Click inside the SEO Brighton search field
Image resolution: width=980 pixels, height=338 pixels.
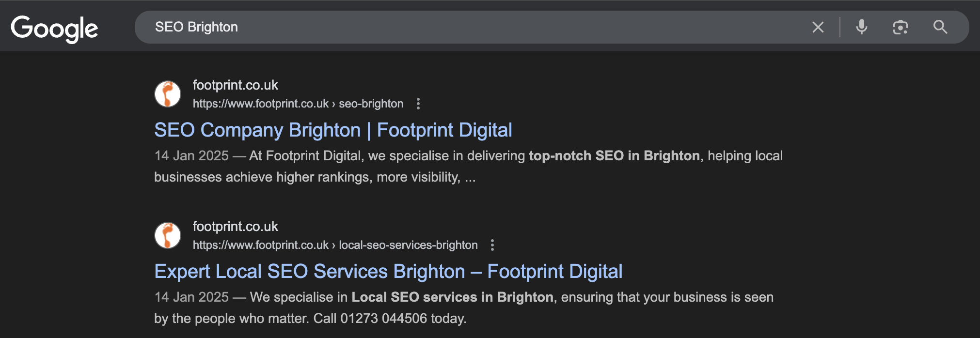[x=339, y=27]
